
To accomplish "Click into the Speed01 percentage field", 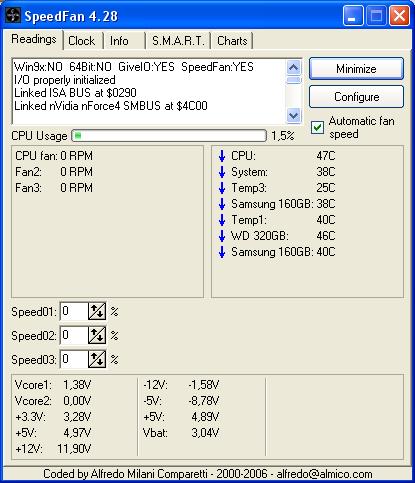I will [74, 311].
